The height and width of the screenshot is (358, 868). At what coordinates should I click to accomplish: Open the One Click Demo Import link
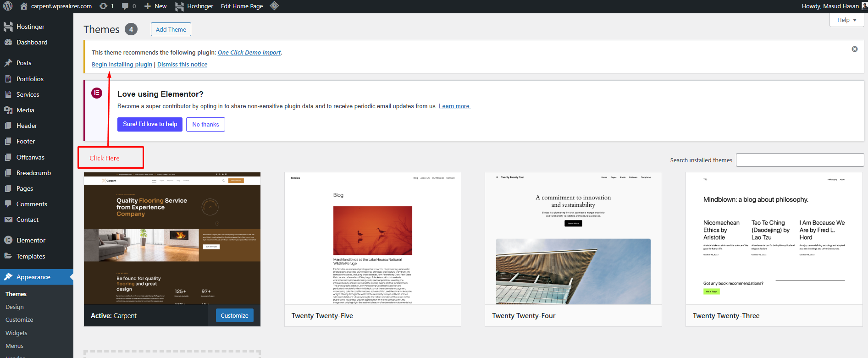(249, 52)
